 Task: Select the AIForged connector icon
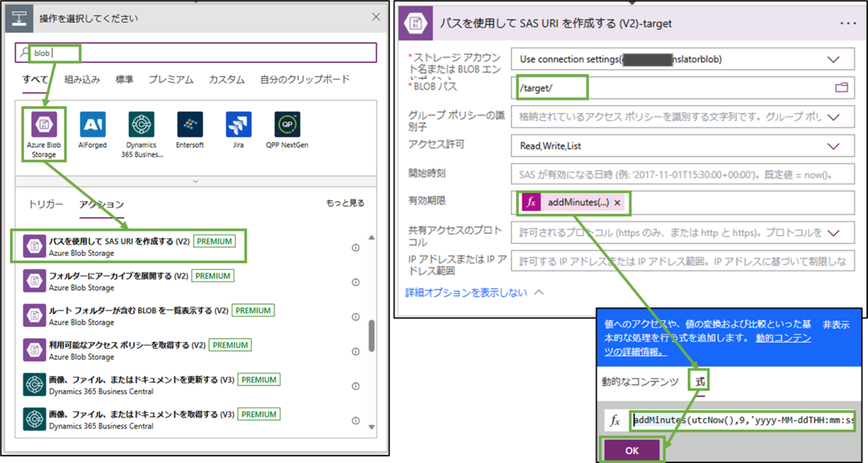point(92,124)
